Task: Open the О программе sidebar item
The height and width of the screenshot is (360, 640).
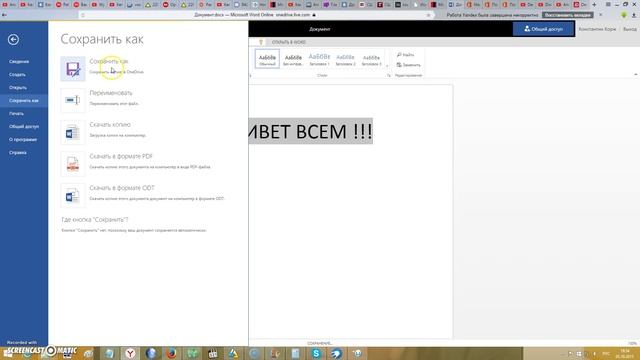Action: (23, 140)
